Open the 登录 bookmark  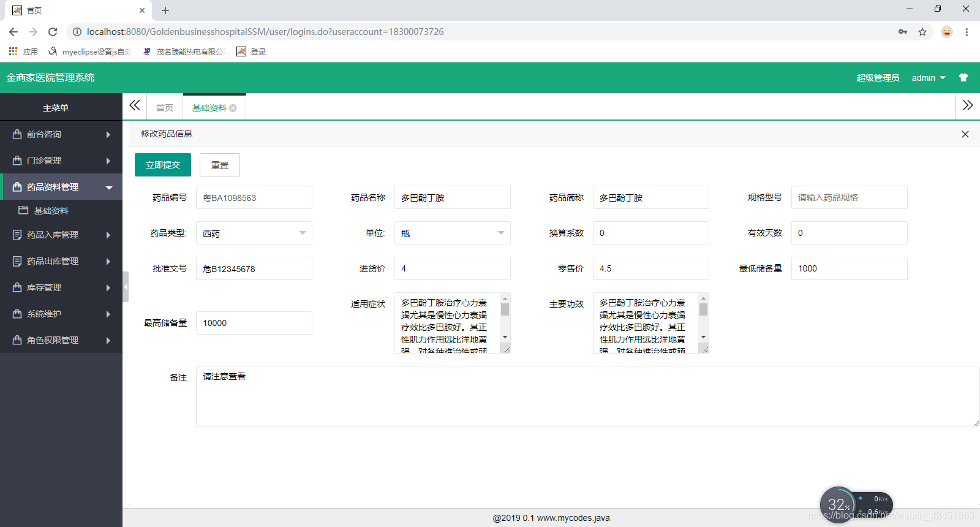251,51
